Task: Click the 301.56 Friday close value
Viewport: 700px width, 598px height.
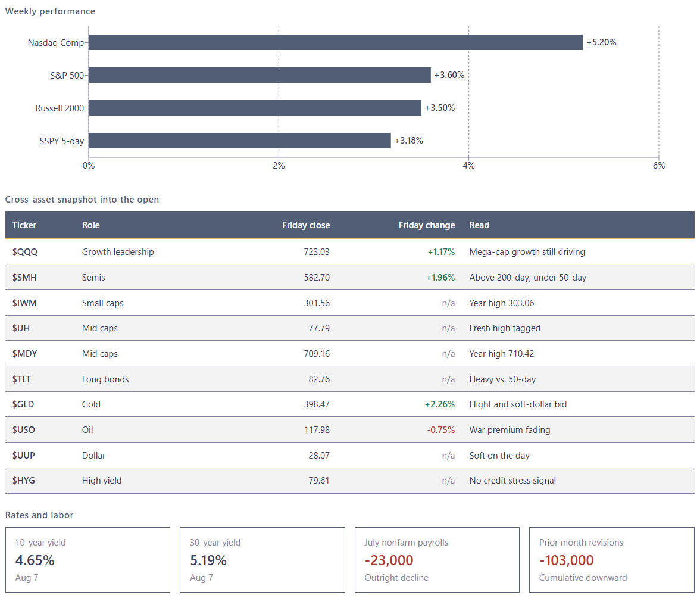Action: (x=317, y=303)
